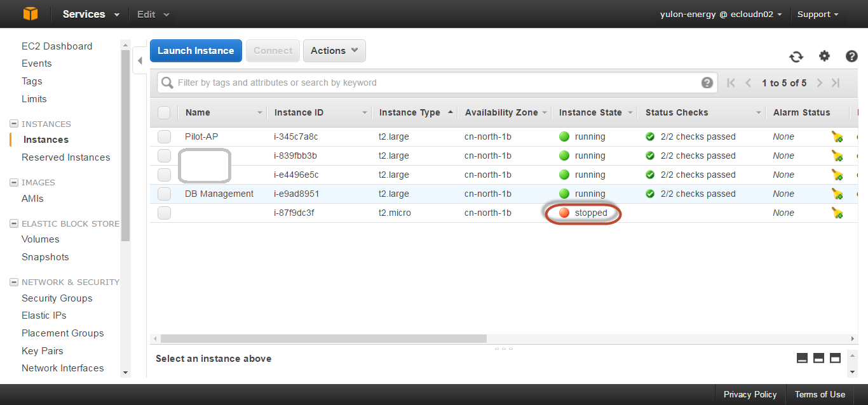
Task: Select the Pilot-AP instance checkbox
Action: (x=165, y=136)
